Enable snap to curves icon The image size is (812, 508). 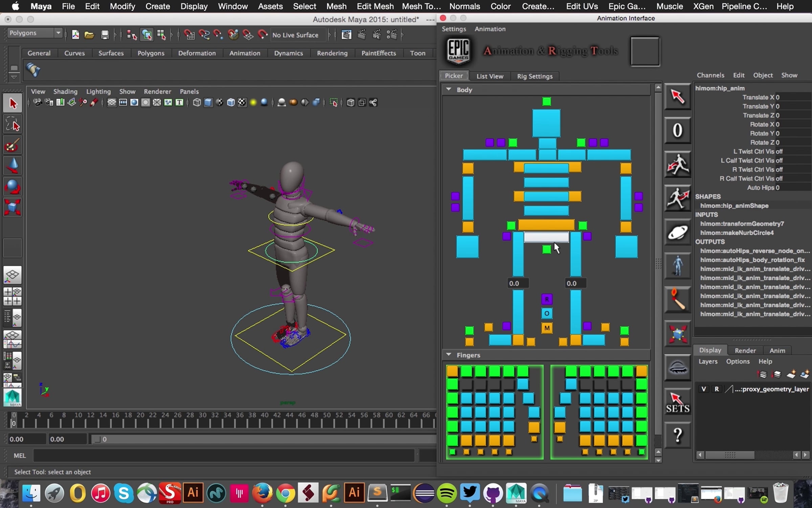(204, 35)
